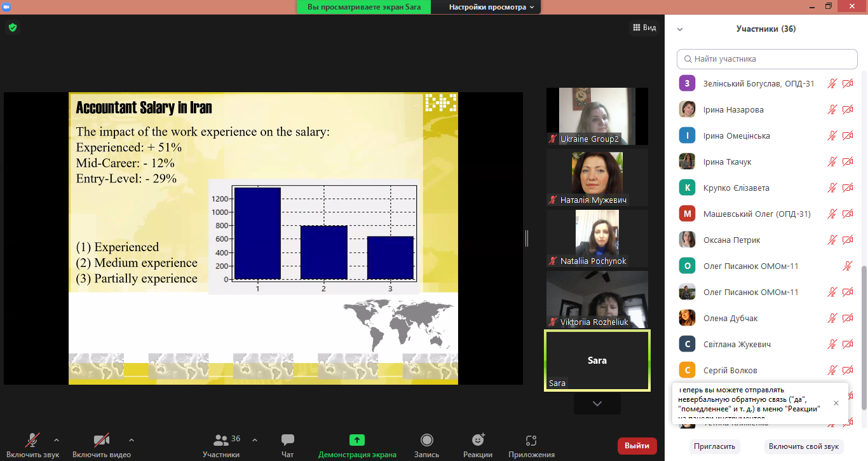
Task: Click muted mic icon for Ірина Назарова
Action: (x=832, y=109)
